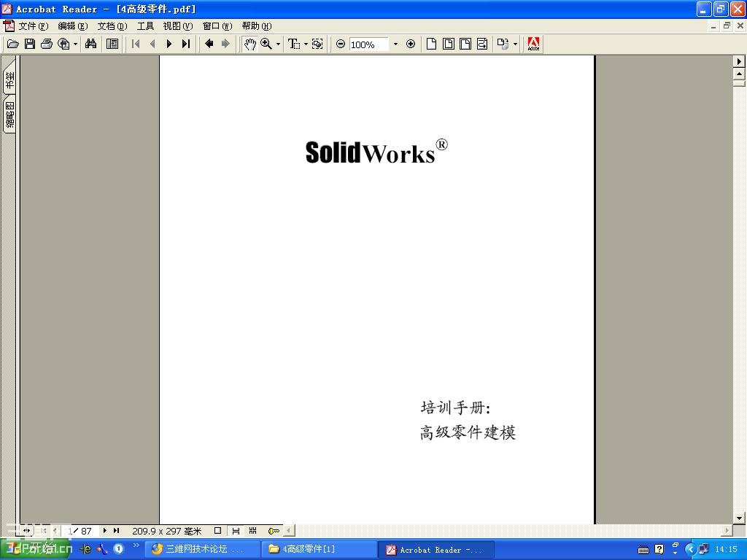Switch to 三维网技术论坛 taskbar window
The width and height of the screenshot is (747, 560).
tap(203, 549)
